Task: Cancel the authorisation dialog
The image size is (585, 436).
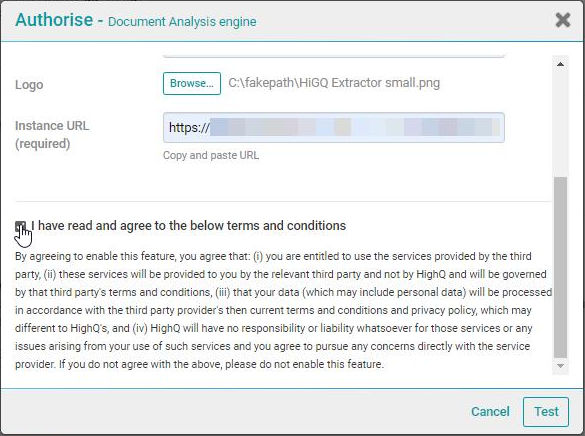Action: [490, 411]
